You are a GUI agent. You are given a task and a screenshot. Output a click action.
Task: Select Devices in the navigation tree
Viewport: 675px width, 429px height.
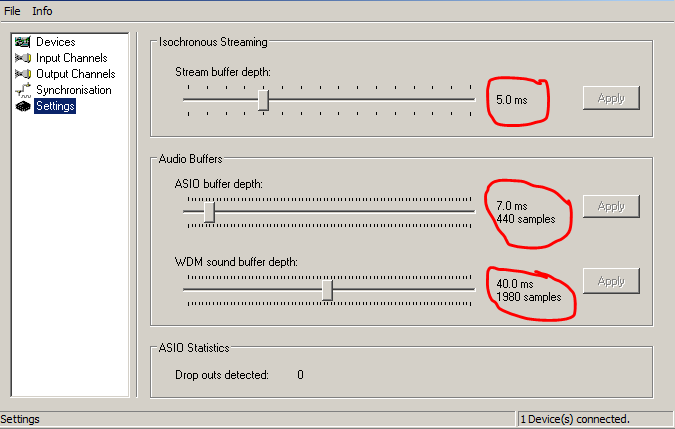[55, 42]
